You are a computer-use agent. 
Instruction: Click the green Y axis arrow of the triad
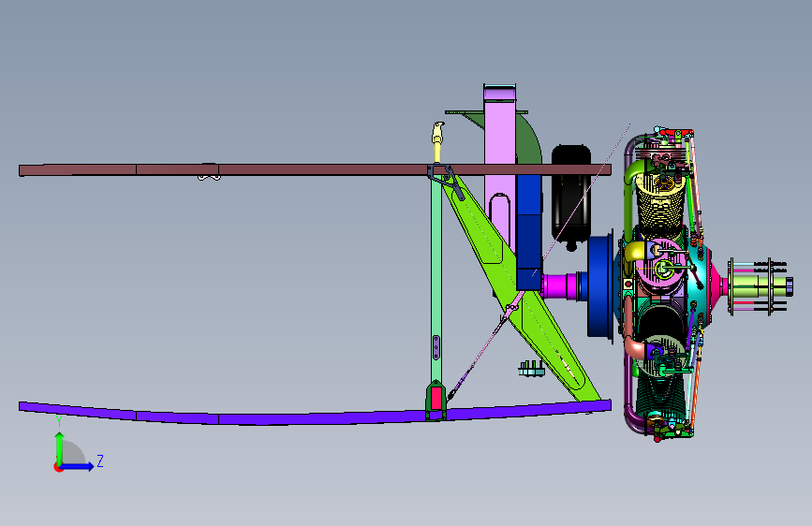click(59, 447)
